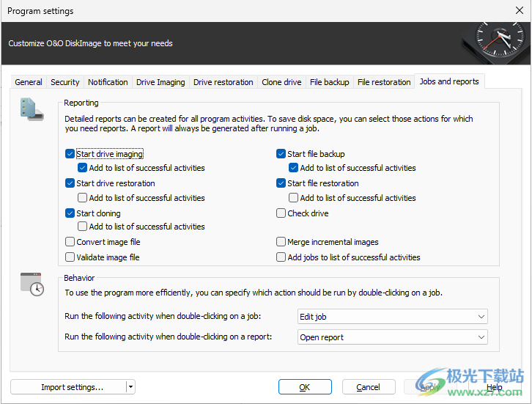Check Add to list under Start file restoration

click(294, 197)
